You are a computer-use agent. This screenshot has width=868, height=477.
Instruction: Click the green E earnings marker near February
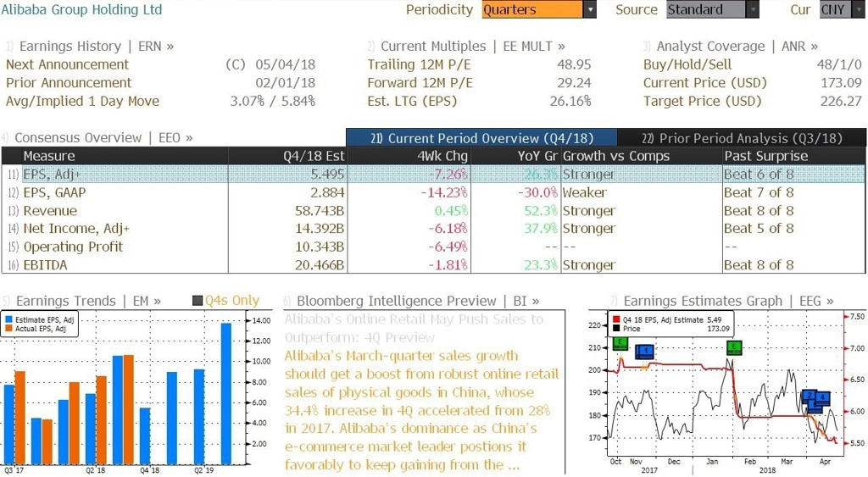734,348
